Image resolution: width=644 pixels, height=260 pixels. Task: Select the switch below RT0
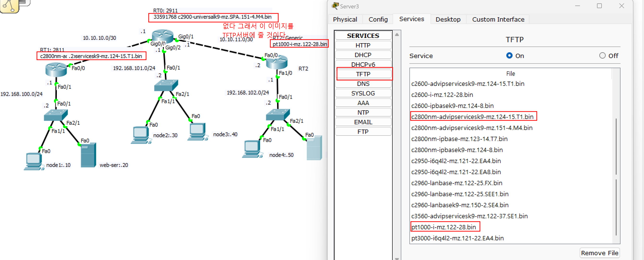coord(166,85)
